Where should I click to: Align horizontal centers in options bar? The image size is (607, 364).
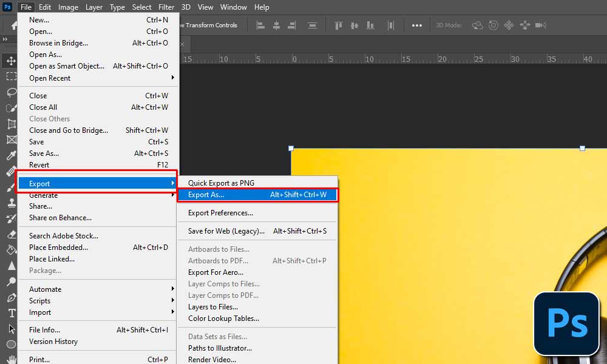(276, 25)
